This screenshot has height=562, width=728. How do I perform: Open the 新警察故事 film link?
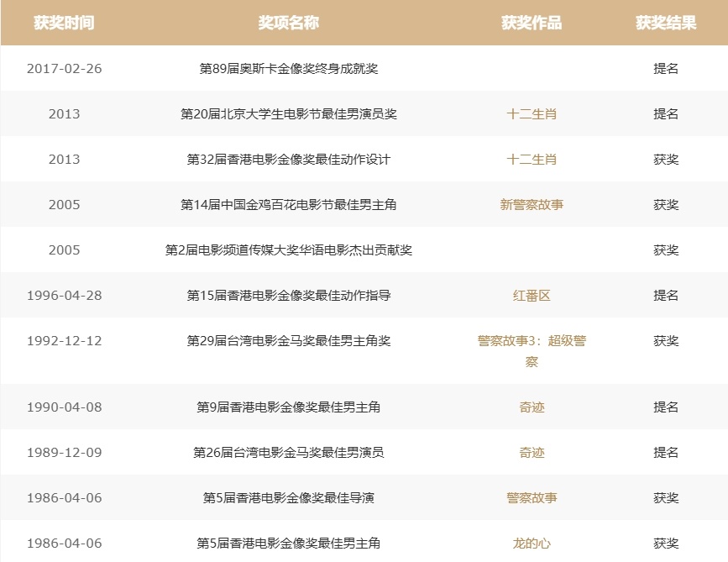tap(532, 204)
